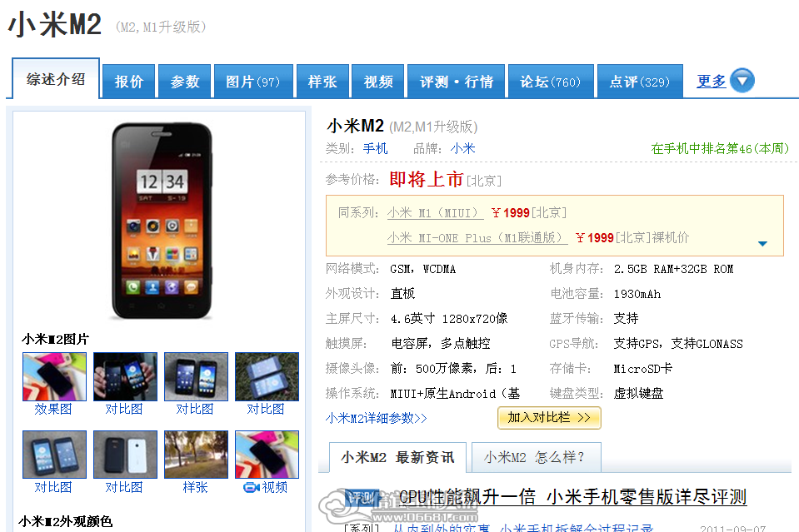Image resolution: width=799 pixels, height=532 pixels.
Task: Click the 手机 category link
Action: pyautogui.click(x=375, y=149)
